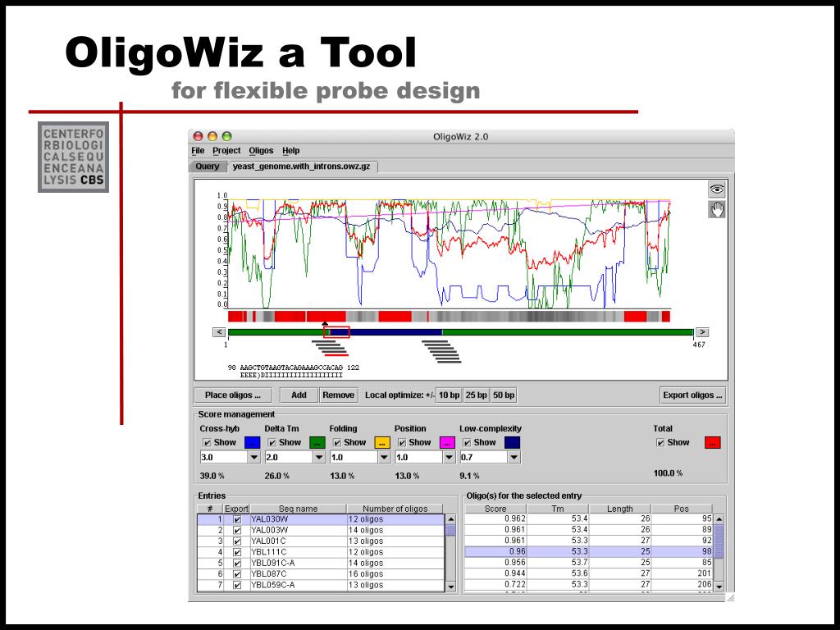
Task: Click the left arrow on sequence bar
Action: click(219, 332)
